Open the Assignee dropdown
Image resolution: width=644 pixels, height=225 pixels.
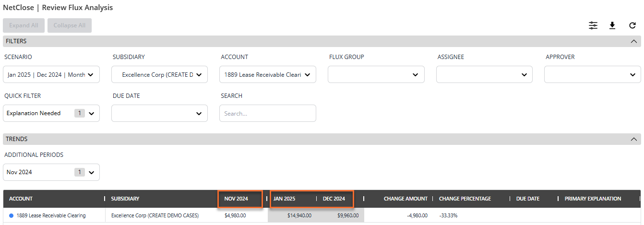point(484,74)
